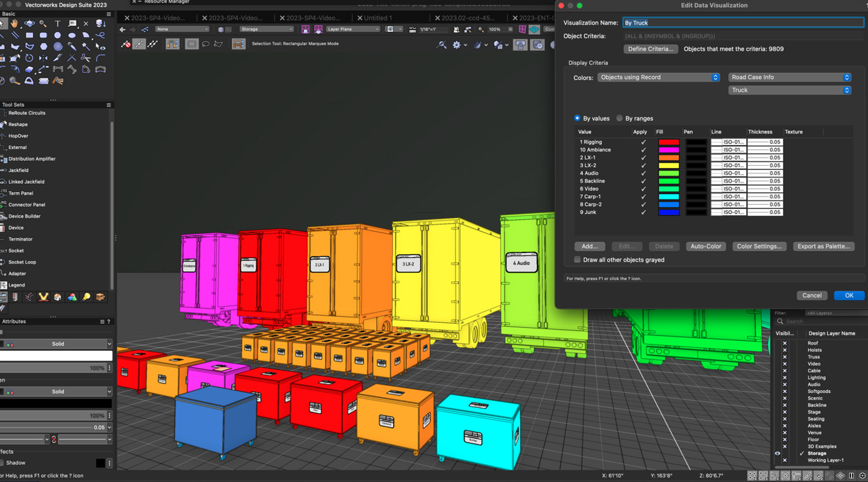Select the Device Builder tool
Image resolution: width=868 pixels, height=482 pixels.
coord(24,216)
